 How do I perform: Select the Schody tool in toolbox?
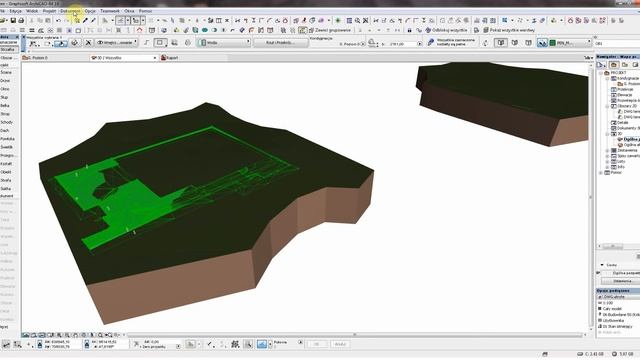coord(7,122)
